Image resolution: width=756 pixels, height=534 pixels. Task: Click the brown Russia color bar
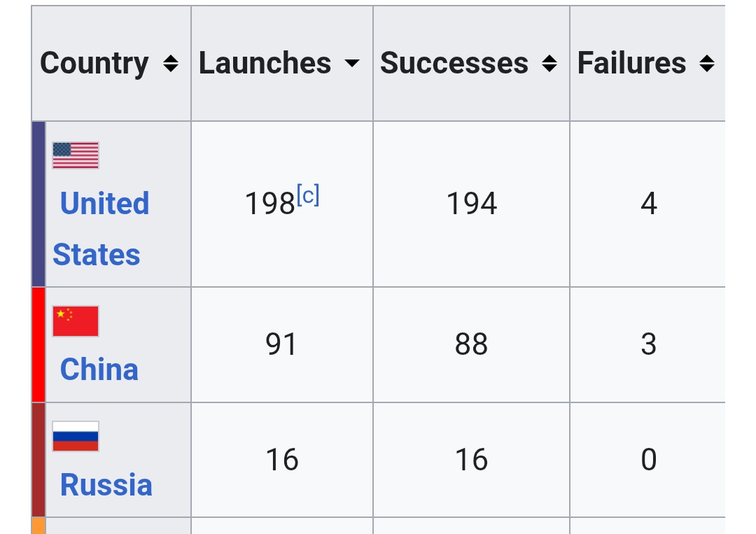(38, 460)
